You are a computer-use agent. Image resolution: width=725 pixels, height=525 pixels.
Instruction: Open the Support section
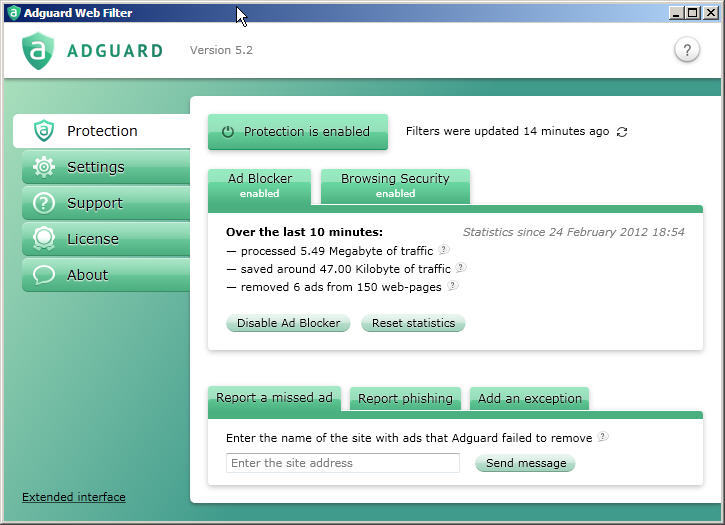pos(95,203)
